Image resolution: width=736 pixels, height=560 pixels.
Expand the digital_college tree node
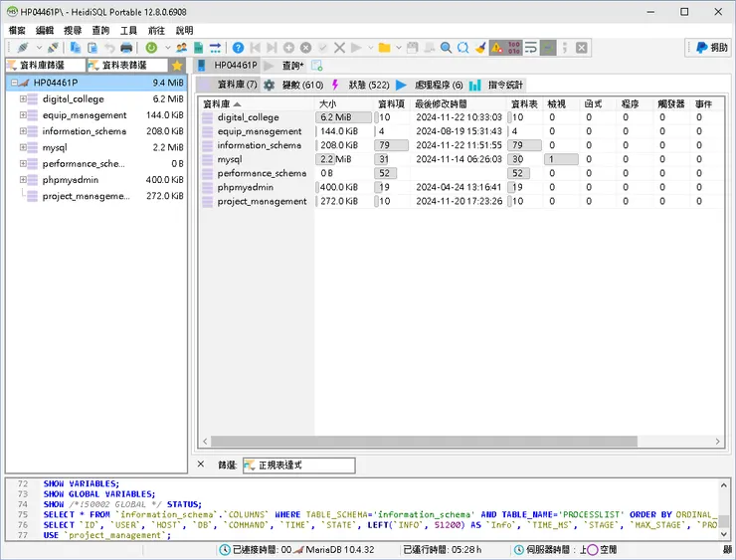coord(21,99)
